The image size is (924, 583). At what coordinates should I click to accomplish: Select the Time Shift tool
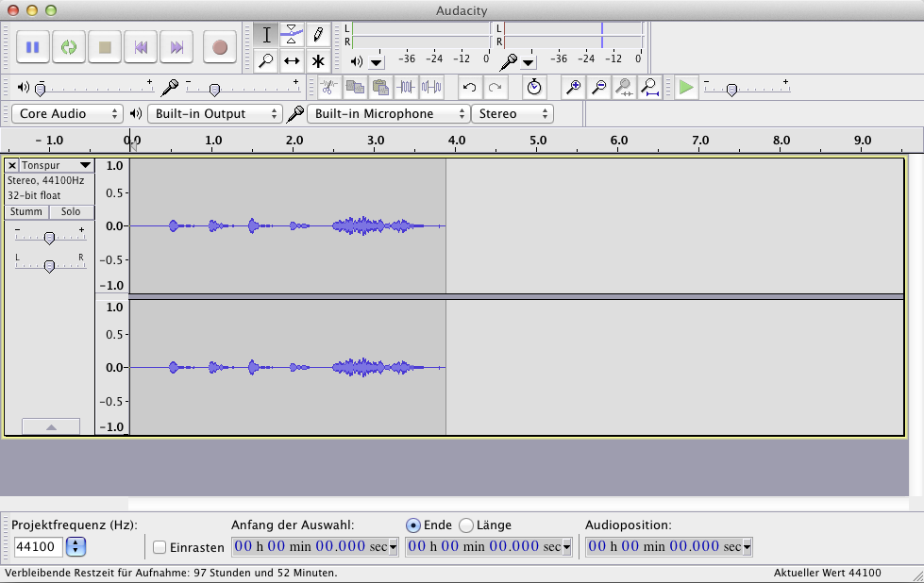[x=292, y=60]
